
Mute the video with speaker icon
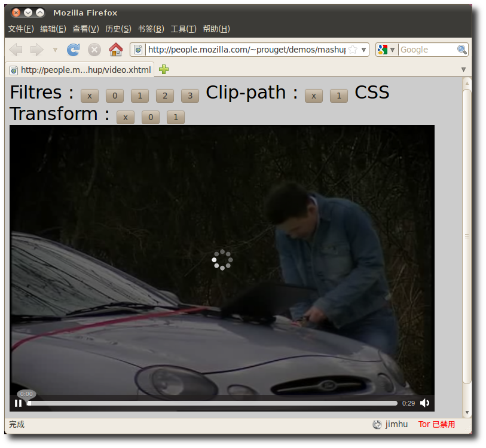(424, 403)
